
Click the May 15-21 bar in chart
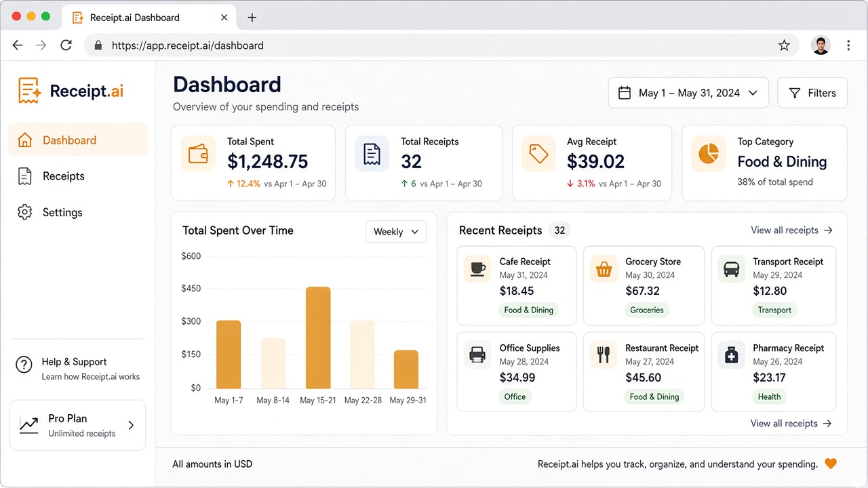pyautogui.click(x=318, y=338)
